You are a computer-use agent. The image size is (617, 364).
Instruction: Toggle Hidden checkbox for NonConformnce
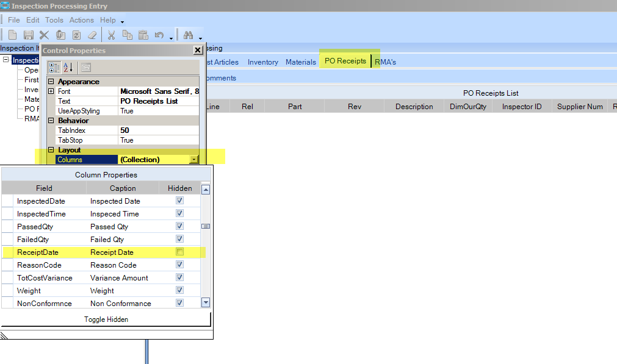(x=180, y=303)
